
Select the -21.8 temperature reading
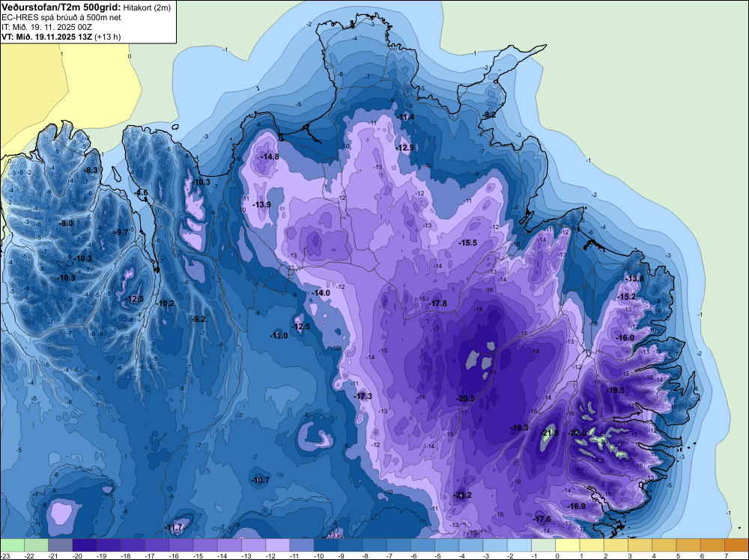point(549,433)
